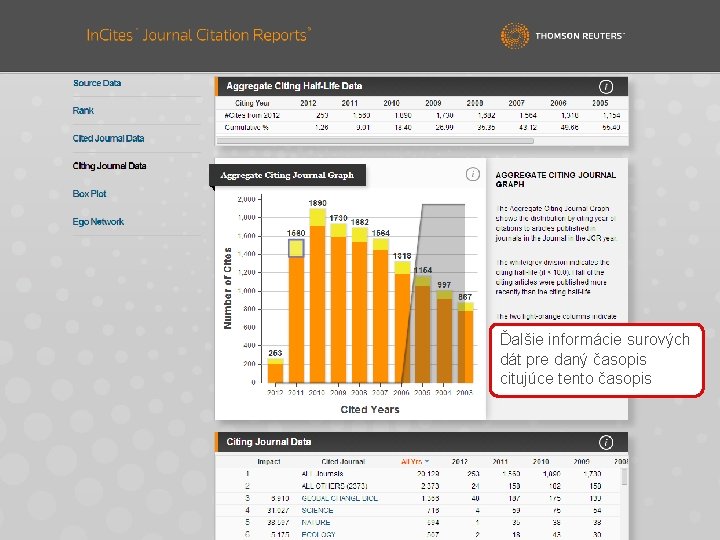Open the Box Plot sidebar link

[x=89, y=194]
